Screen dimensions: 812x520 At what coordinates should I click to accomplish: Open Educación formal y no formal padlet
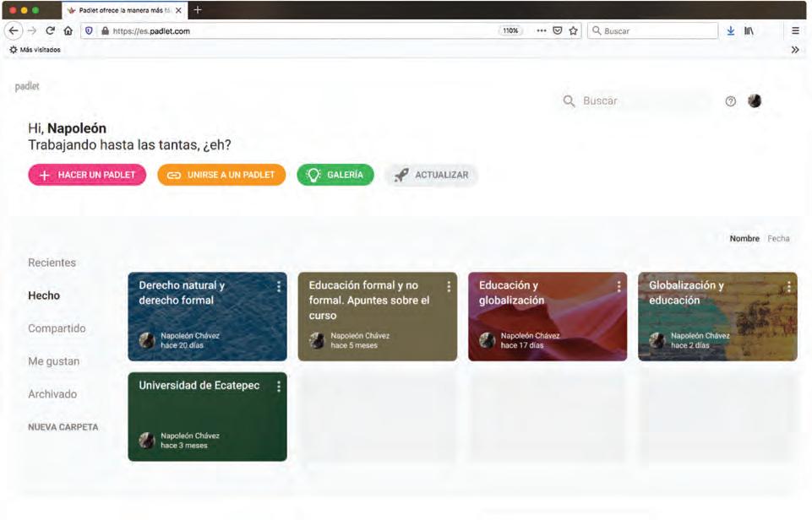[378, 317]
